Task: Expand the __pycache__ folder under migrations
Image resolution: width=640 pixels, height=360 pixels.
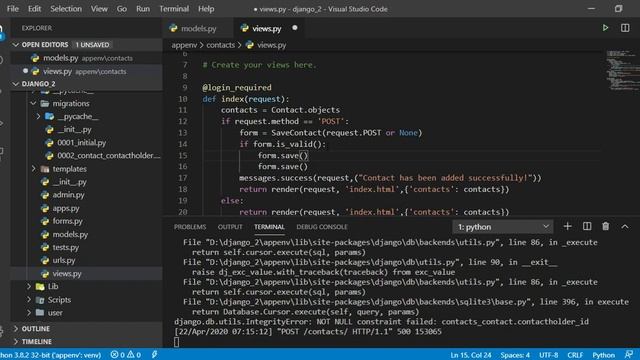Action: pos(38,116)
